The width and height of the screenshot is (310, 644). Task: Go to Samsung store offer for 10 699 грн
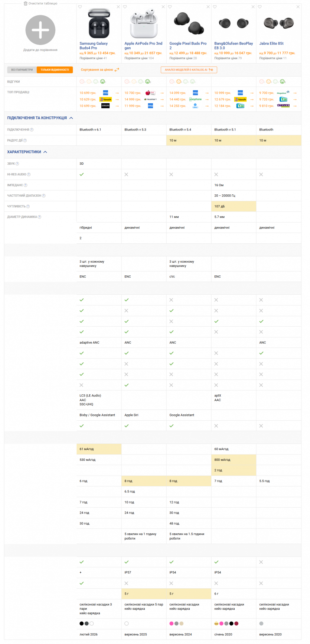pos(105,106)
